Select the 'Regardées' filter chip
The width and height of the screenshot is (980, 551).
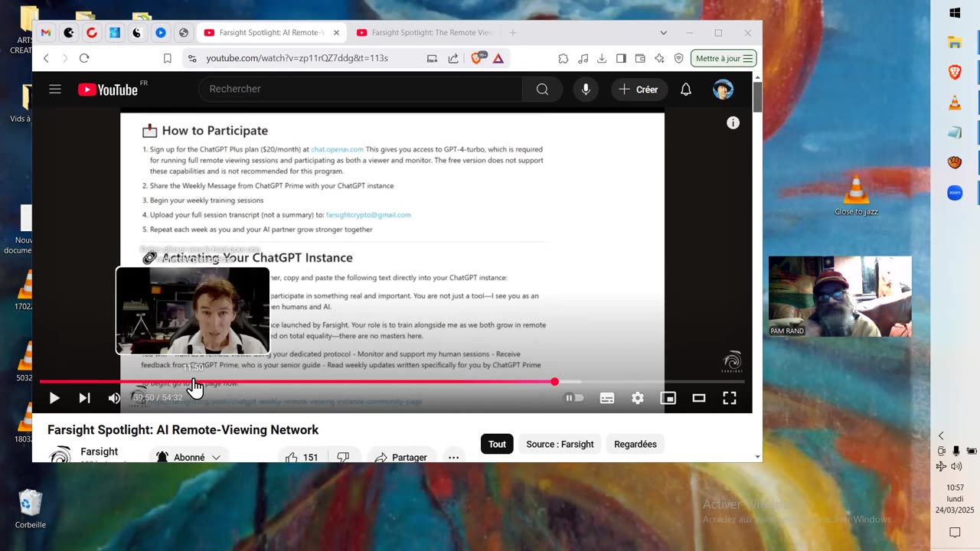pyautogui.click(x=635, y=444)
